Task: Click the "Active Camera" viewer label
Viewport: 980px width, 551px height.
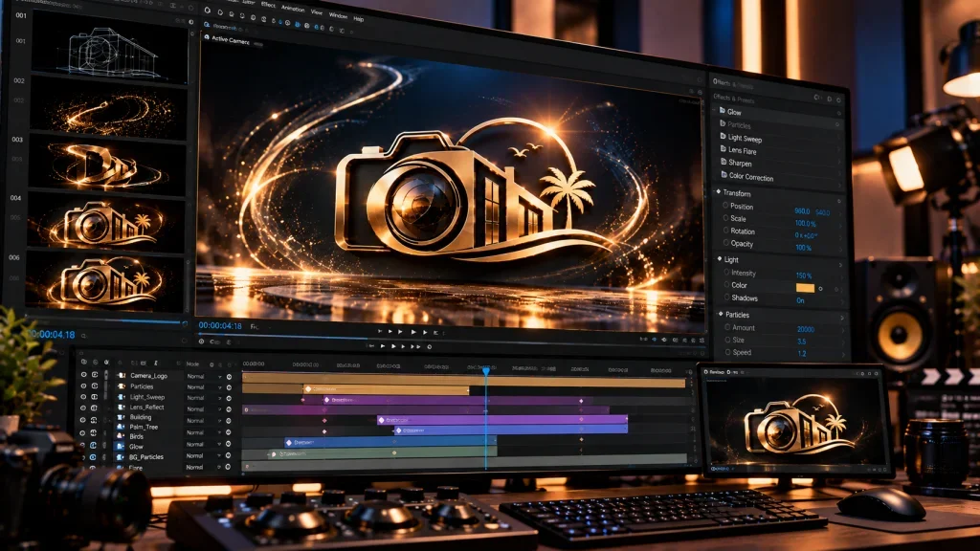Action: [230, 39]
